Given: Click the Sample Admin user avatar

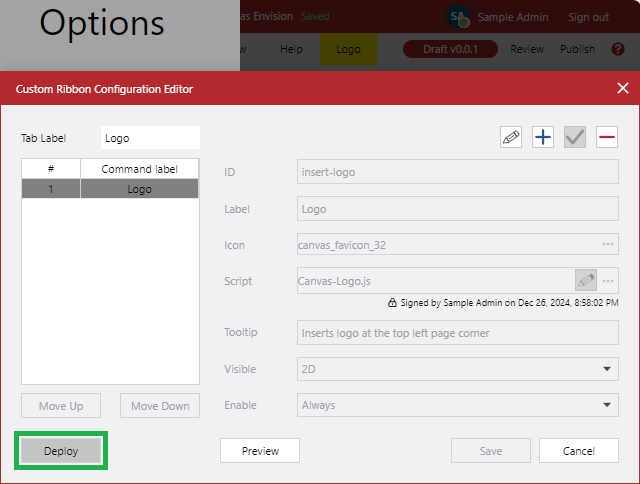Looking at the screenshot, I should [458, 17].
